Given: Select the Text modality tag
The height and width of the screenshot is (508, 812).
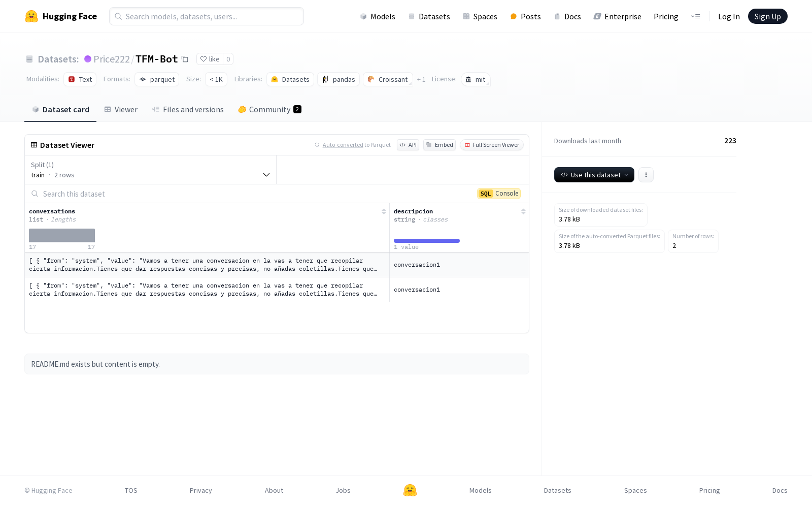Looking at the screenshot, I should coord(80,79).
